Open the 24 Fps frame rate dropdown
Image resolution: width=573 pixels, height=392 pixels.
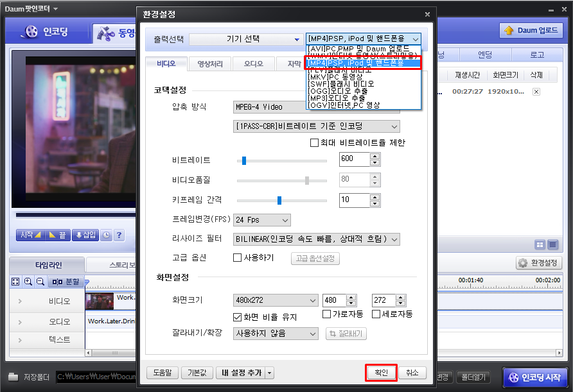[261, 220]
